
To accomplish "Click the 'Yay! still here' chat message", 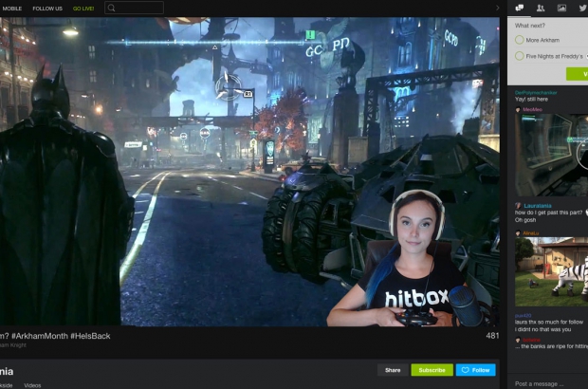I will click(x=531, y=99).
